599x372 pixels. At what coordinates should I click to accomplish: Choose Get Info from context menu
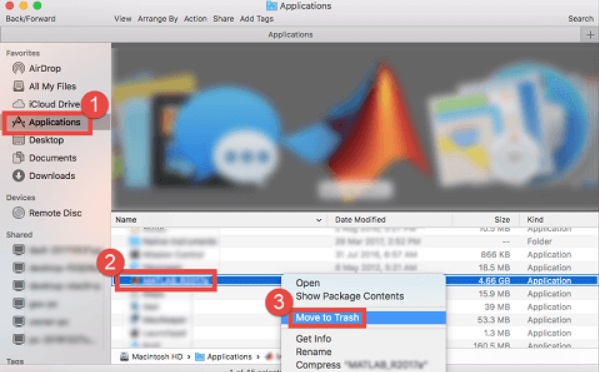click(x=313, y=339)
